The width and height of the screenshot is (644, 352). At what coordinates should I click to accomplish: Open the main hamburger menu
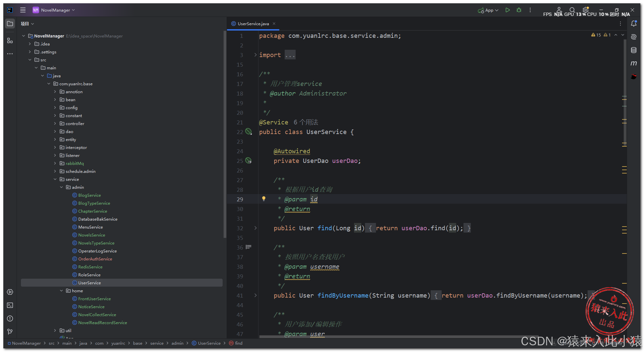(23, 10)
